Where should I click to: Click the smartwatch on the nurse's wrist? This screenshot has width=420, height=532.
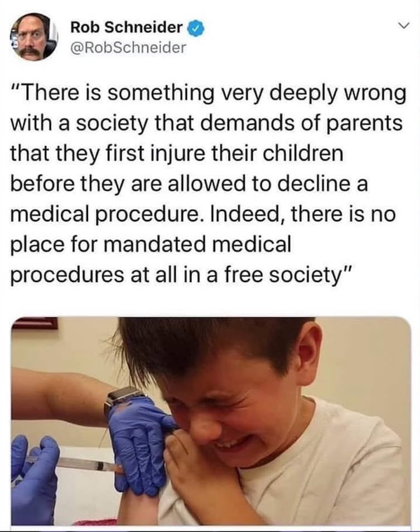coord(123,400)
